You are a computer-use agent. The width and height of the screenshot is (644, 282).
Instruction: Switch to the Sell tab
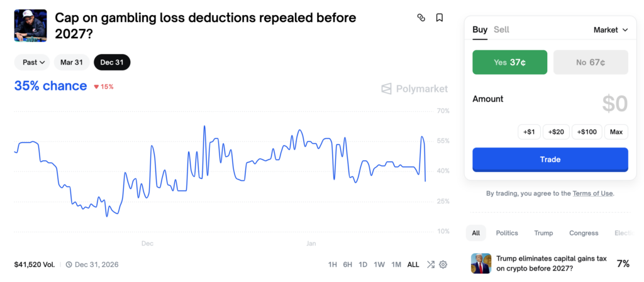point(501,30)
